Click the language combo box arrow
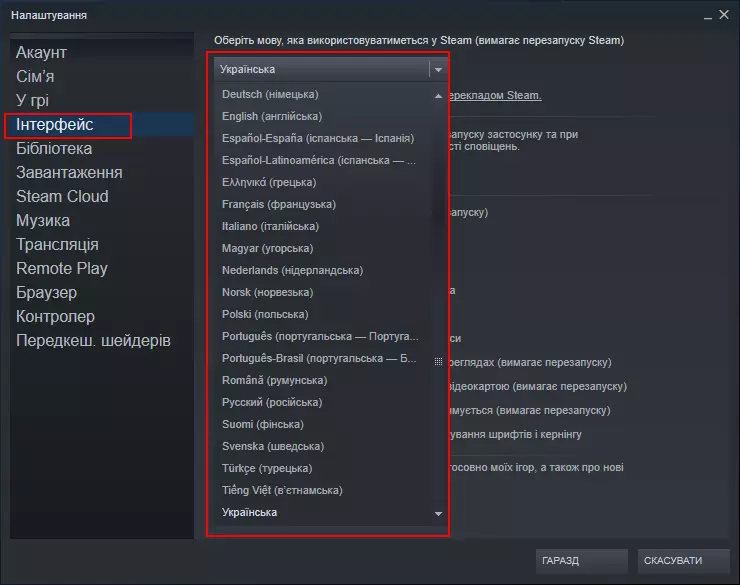This screenshot has height=585, width=740. (438, 69)
